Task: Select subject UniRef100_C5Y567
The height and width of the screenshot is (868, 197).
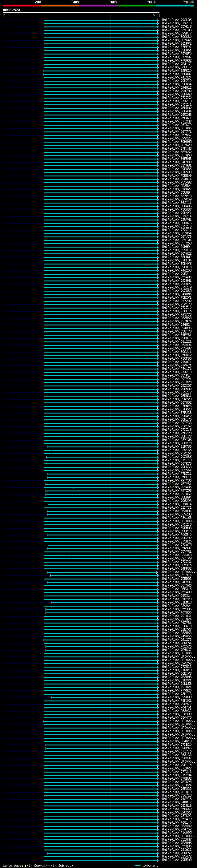Action: pos(177,135)
